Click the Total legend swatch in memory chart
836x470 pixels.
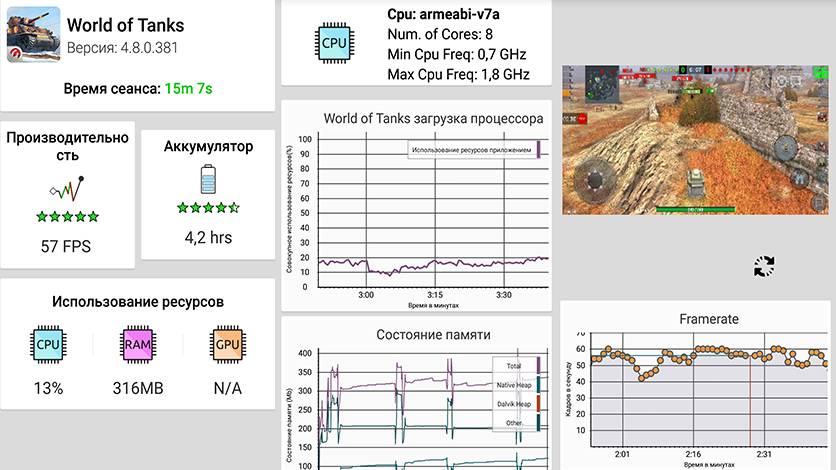pyautogui.click(x=538, y=366)
